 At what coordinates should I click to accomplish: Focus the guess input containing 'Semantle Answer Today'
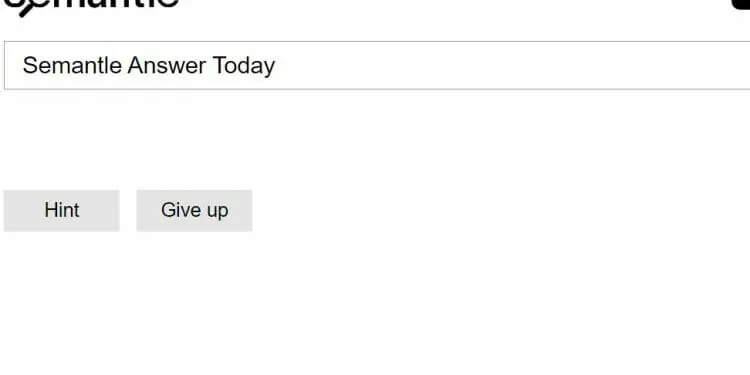(x=377, y=66)
